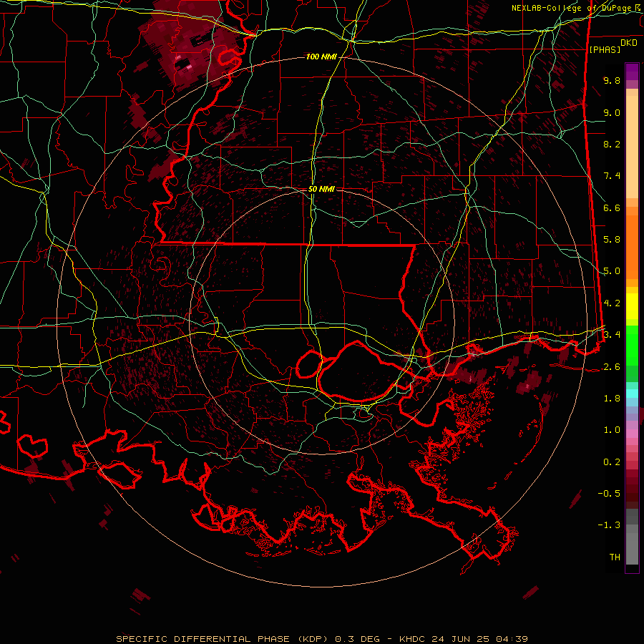Click the 1.0 value on the color scale
This screenshot has width=644, height=644.
[x=612, y=430]
